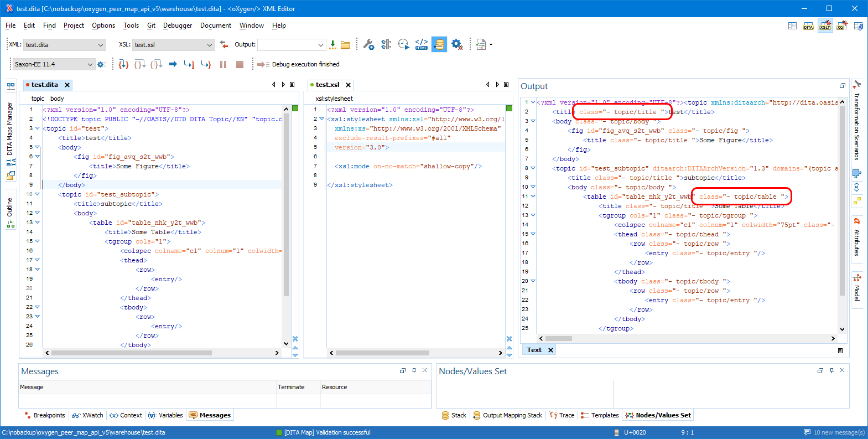Open the Saxon-EE 11.4 engine dropdown

tap(53, 64)
